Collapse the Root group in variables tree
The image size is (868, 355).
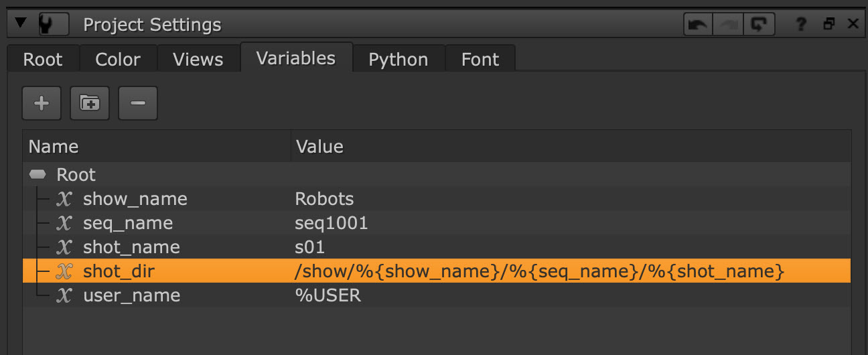tap(38, 175)
